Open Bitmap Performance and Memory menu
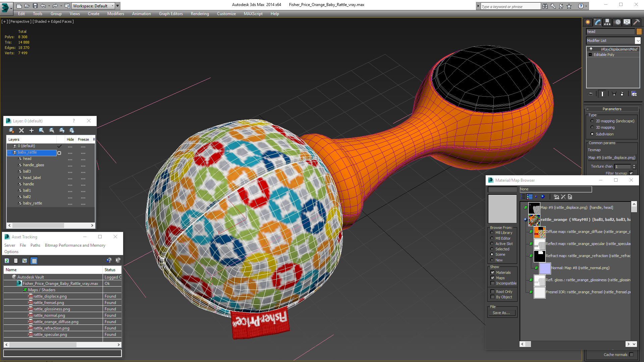Viewport: 644px width, 362px height. pyautogui.click(x=75, y=245)
